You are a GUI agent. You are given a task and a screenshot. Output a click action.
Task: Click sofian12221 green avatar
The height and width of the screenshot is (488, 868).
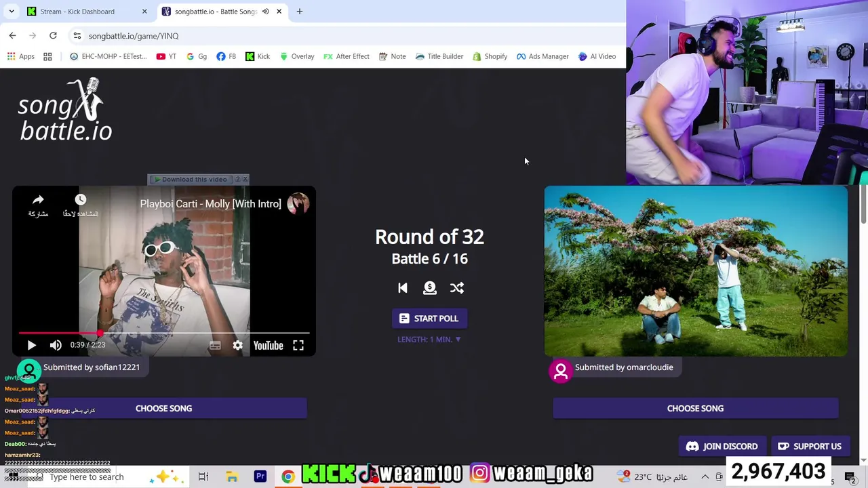click(29, 371)
